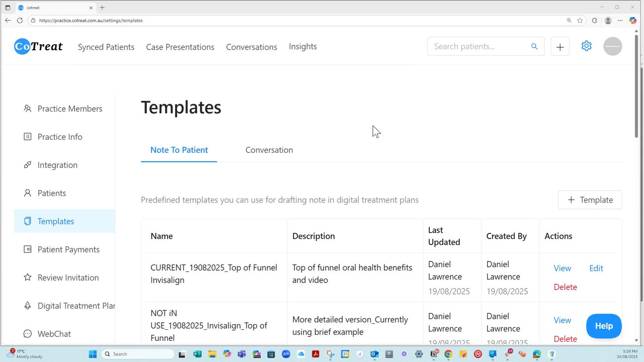Click 'Top of funnel oral health benefits' description
Image resolution: width=644 pixels, height=362 pixels.
click(352, 274)
